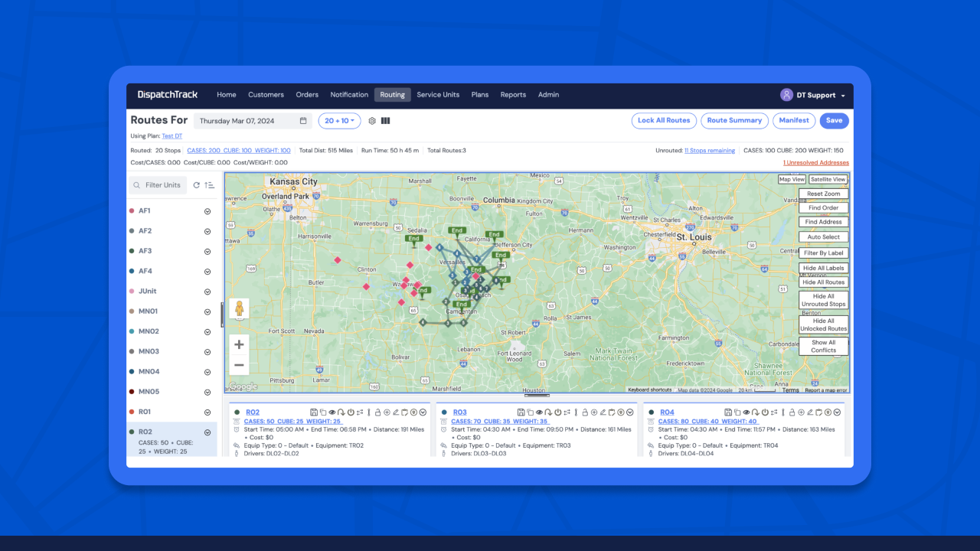Toggle Hide All Routes on the map
The width and height of the screenshot is (980, 551).
(823, 282)
